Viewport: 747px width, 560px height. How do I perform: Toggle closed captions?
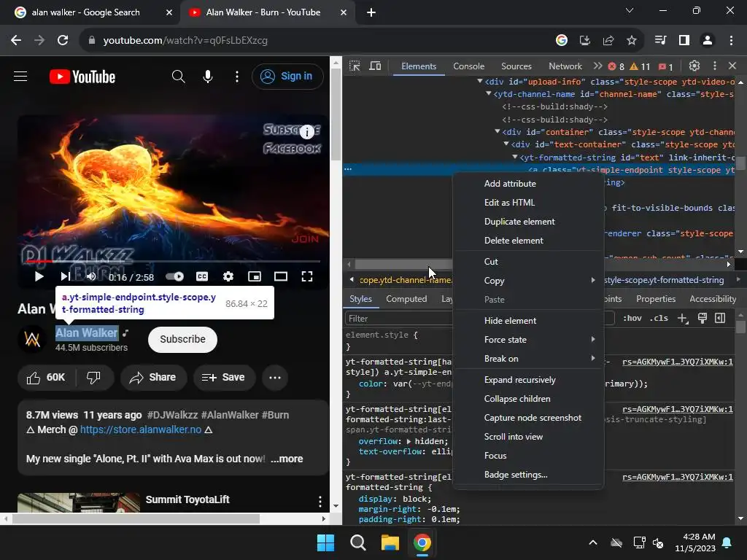[202, 276]
